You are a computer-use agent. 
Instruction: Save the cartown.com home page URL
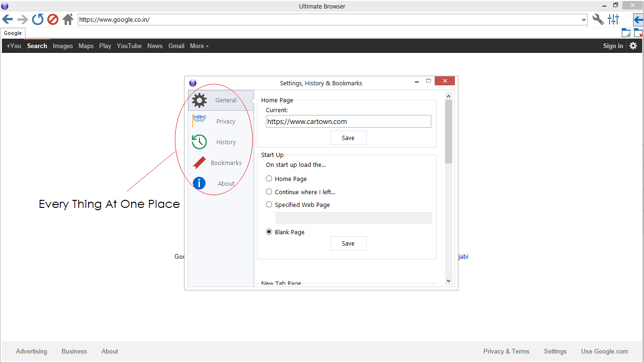348,137
